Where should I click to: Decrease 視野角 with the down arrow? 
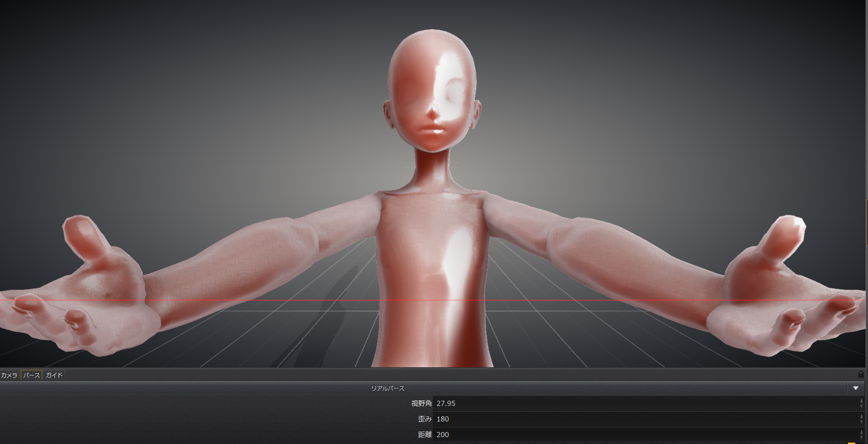pos(861,406)
